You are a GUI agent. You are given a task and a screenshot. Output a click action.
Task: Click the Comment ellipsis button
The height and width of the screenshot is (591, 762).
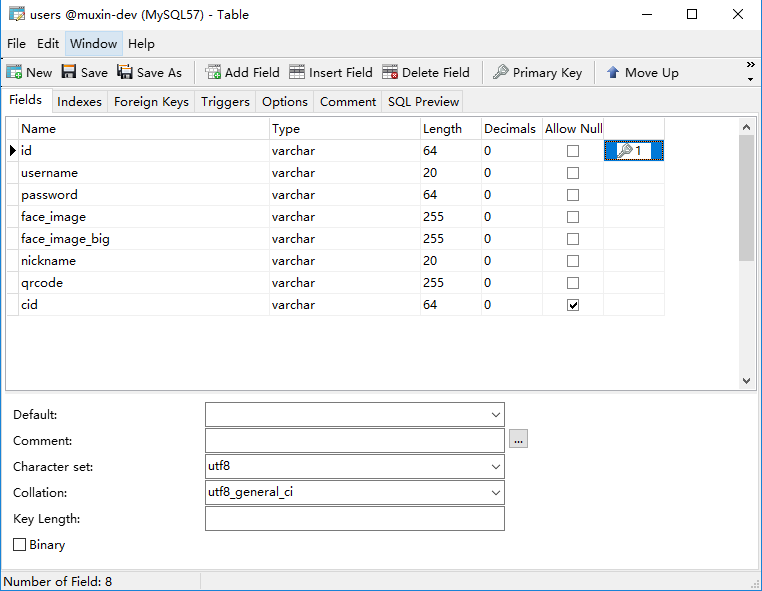(x=519, y=439)
